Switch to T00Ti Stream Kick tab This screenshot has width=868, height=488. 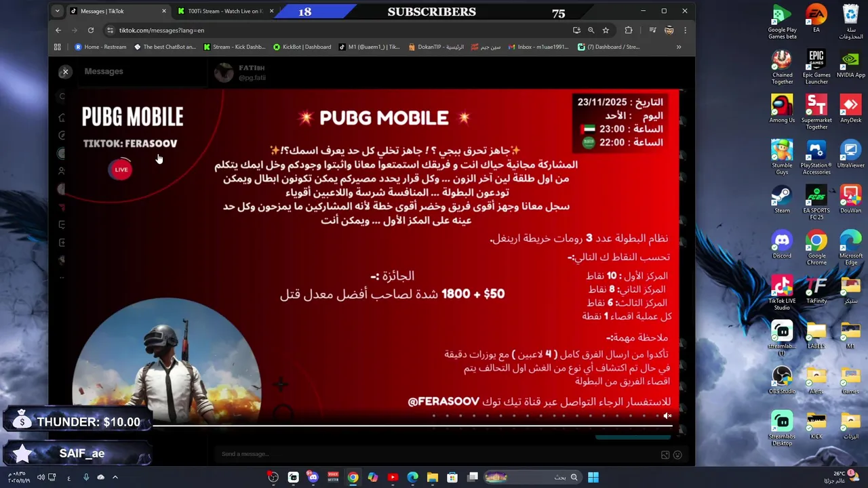coord(225,11)
